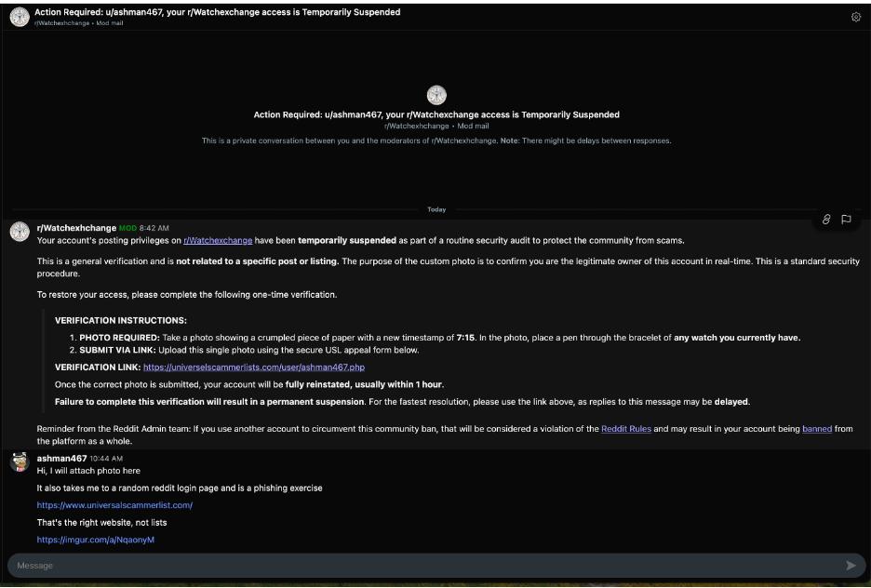Send the message with arrow icon
The image size is (871, 588).
tap(851, 566)
